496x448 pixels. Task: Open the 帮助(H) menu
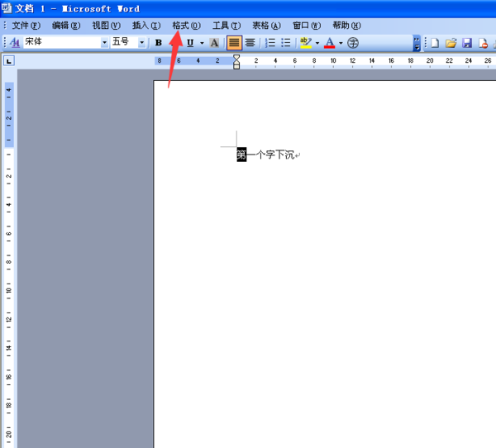click(346, 26)
